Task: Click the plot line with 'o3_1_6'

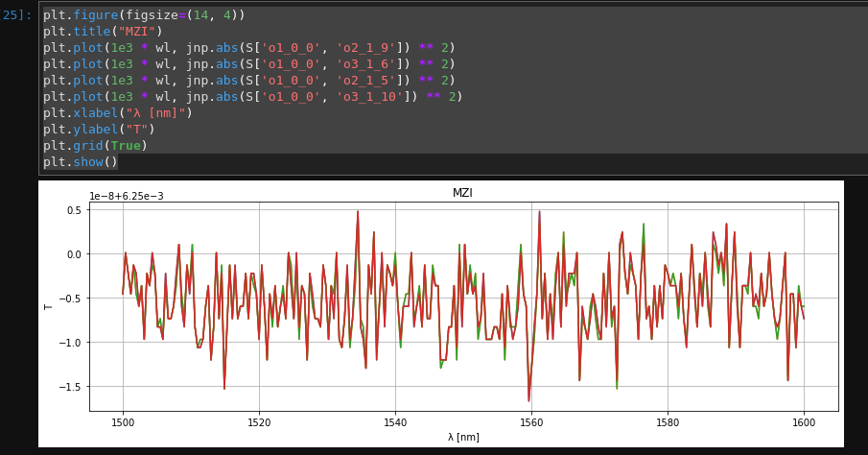Action: (249, 64)
